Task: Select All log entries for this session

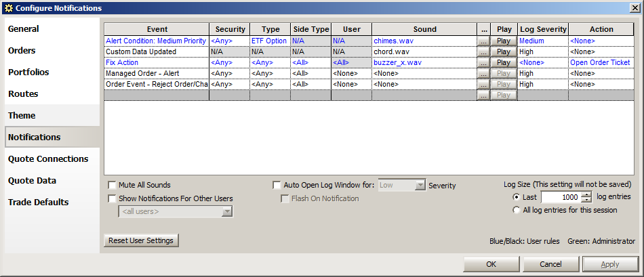Action: [517, 210]
